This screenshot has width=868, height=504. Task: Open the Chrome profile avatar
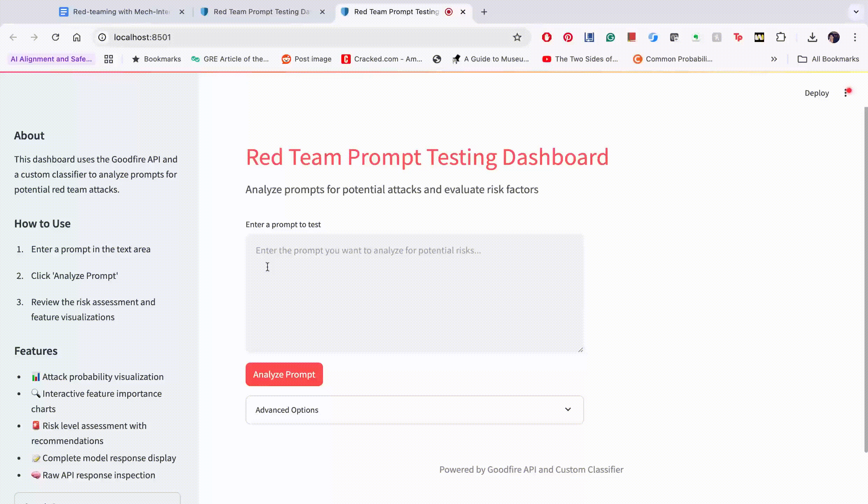coord(833,37)
